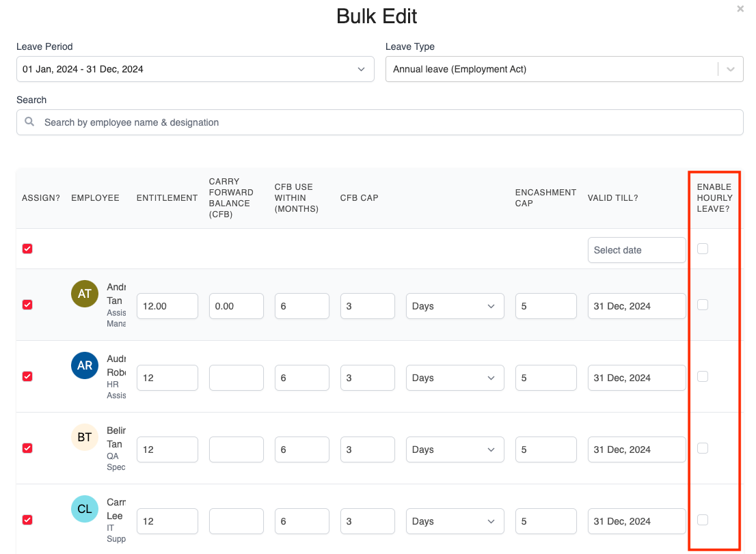Enable hourly leave for all rows
Screen dimensions: 756x554
703,249
